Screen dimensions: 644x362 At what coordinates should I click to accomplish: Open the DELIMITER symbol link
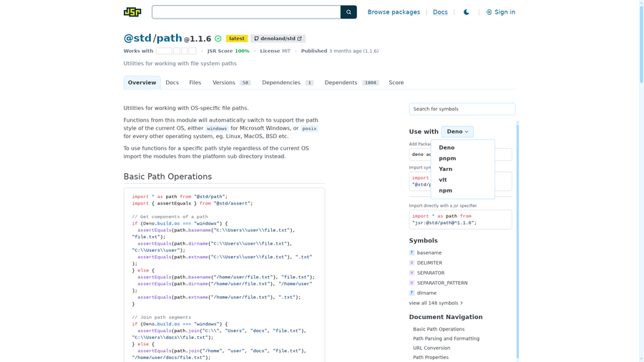[x=429, y=263]
